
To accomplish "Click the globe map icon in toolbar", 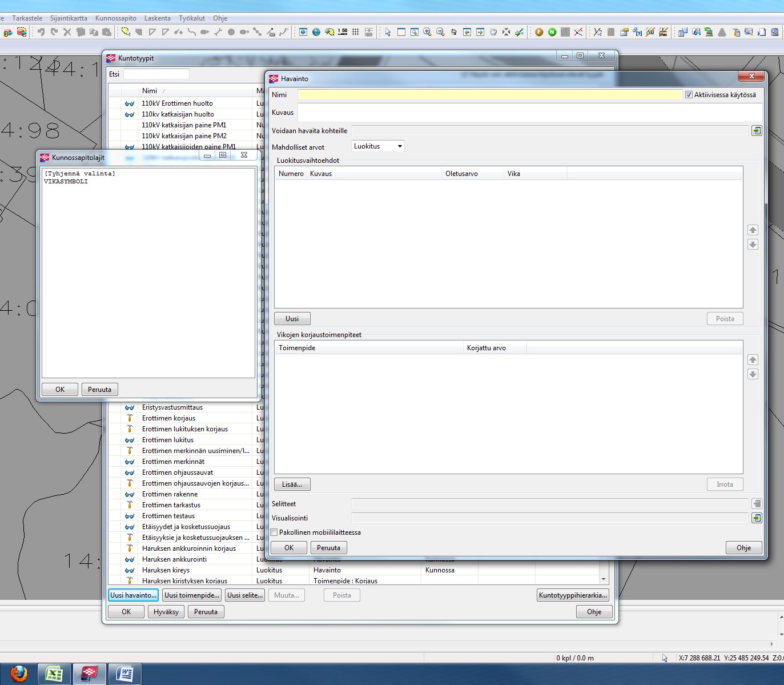I will [316, 32].
